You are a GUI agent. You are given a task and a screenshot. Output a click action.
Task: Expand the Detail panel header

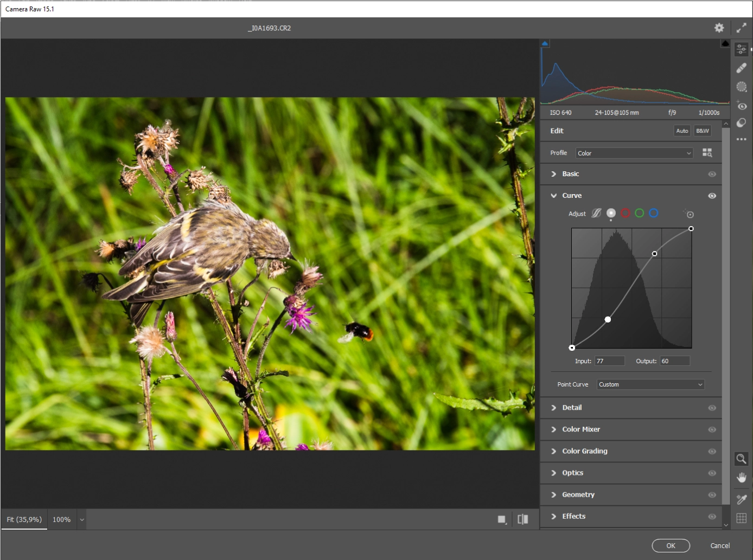pos(572,408)
